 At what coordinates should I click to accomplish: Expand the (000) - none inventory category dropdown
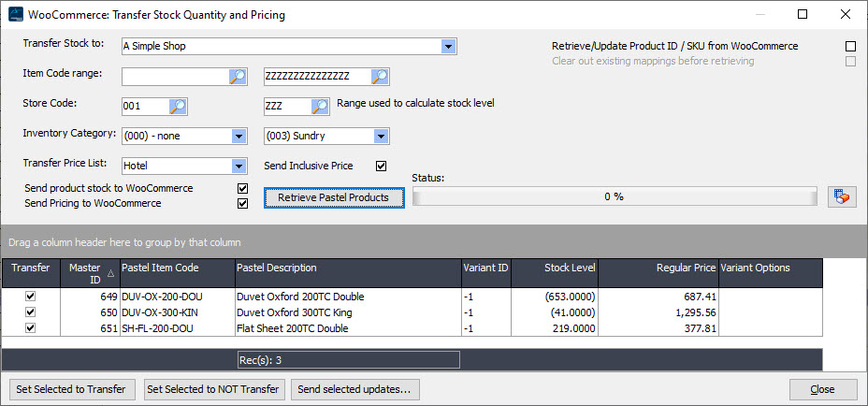coord(239,137)
